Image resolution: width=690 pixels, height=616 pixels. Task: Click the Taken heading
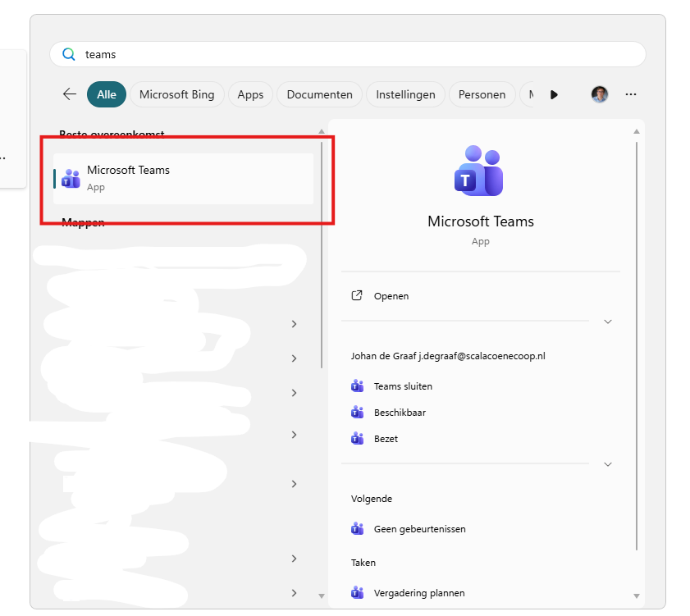[363, 563]
